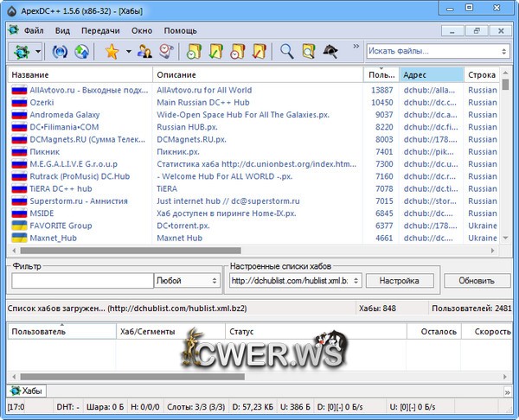Open the filter column dropdown 'Любой'
The width and height of the screenshot is (519, 420).
(x=187, y=281)
